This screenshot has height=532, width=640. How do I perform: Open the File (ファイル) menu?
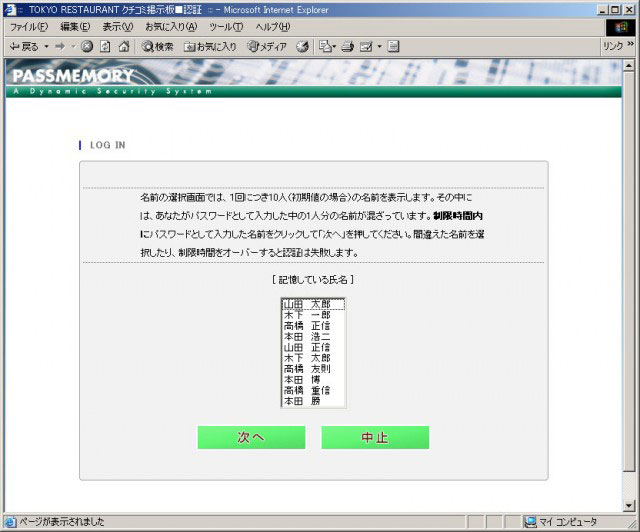coord(30,26)
